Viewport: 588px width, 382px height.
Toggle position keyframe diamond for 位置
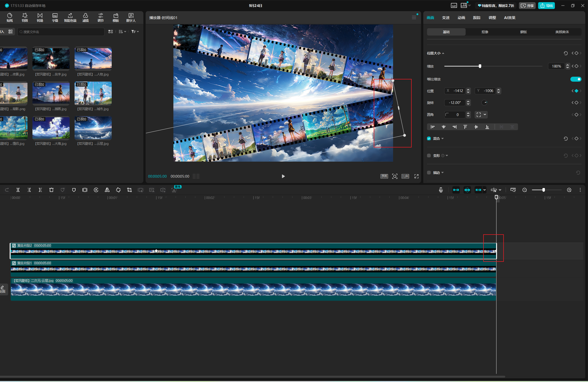[577, 91]
